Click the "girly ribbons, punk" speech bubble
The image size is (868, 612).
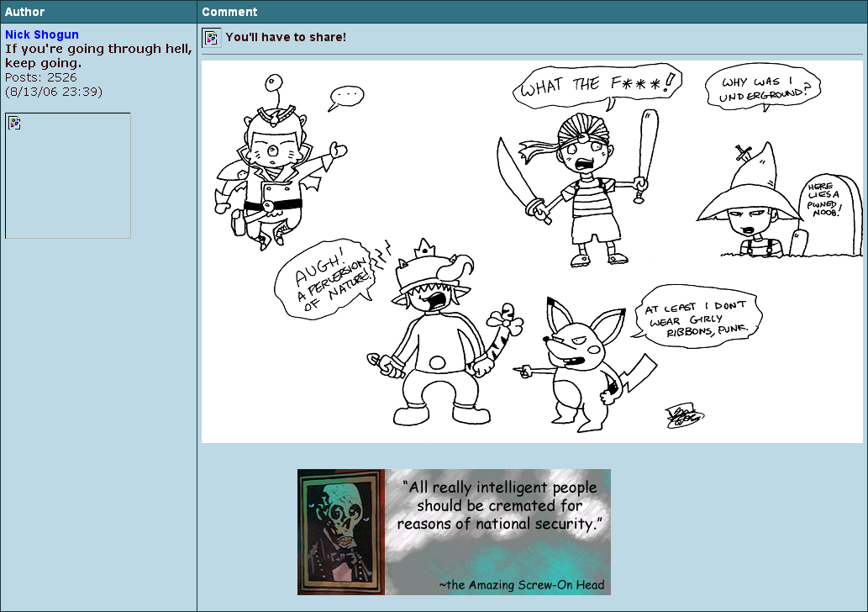pyautogui.click(x=698, y=317)
